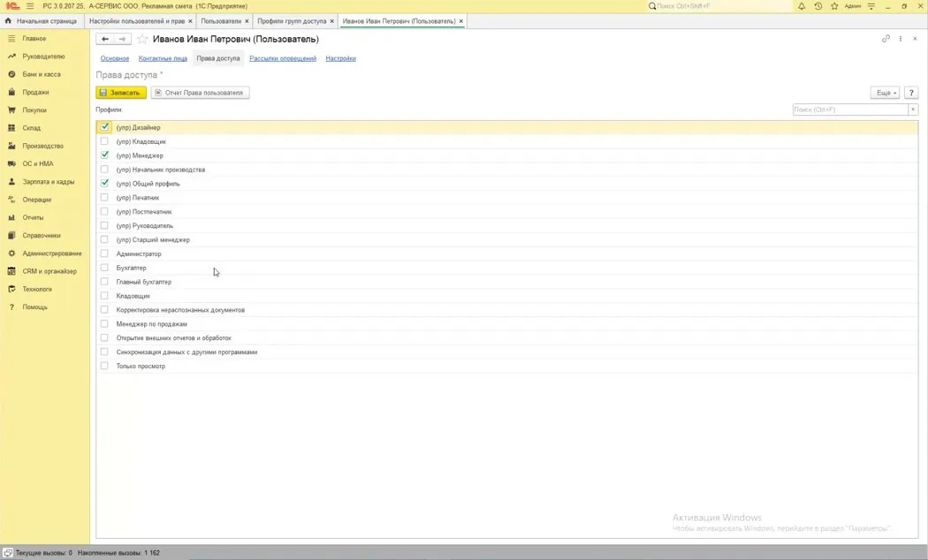This screenshot has width=928, height=560.
Task: Open the Зарплата и кадры section
Action: (x=49, y=182)
